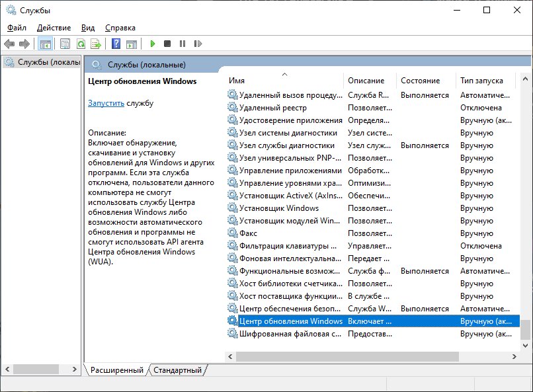
Task: Click gear icon of Удаленный реестр
Action: coord(233,107)
